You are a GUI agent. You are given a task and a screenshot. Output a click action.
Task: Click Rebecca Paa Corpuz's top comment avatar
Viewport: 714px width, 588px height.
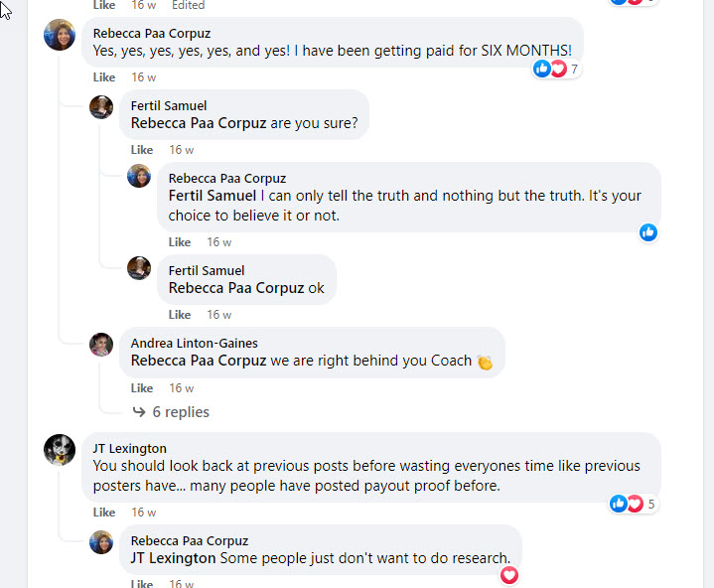[x=60, y=35]
